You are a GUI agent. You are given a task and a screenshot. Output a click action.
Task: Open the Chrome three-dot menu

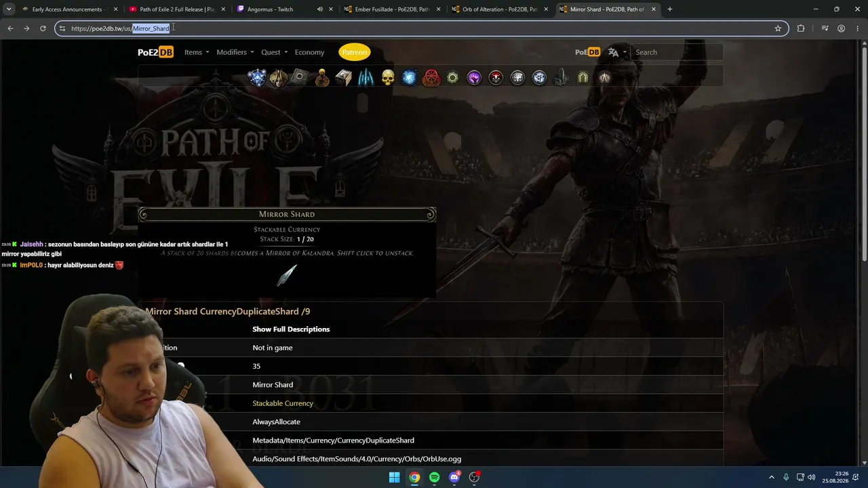(x=857, y=28)
